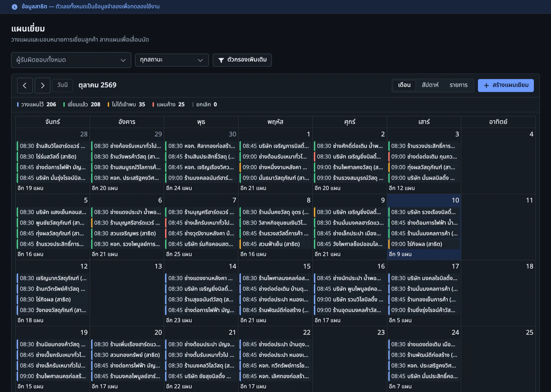Viewport: 551px width, 392px height.
Task: Select day 23 cell in calendar
Action: [x=350, y=360]
